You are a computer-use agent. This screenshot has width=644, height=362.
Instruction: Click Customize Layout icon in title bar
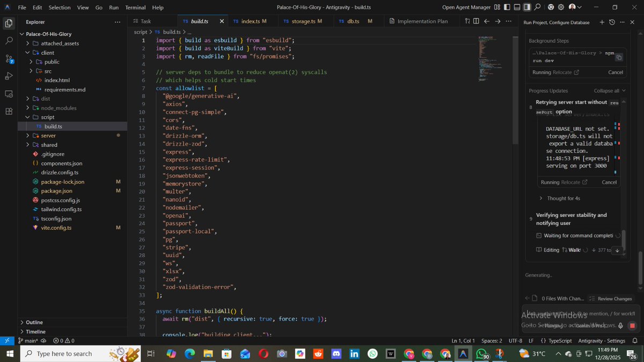click(497, 7)
